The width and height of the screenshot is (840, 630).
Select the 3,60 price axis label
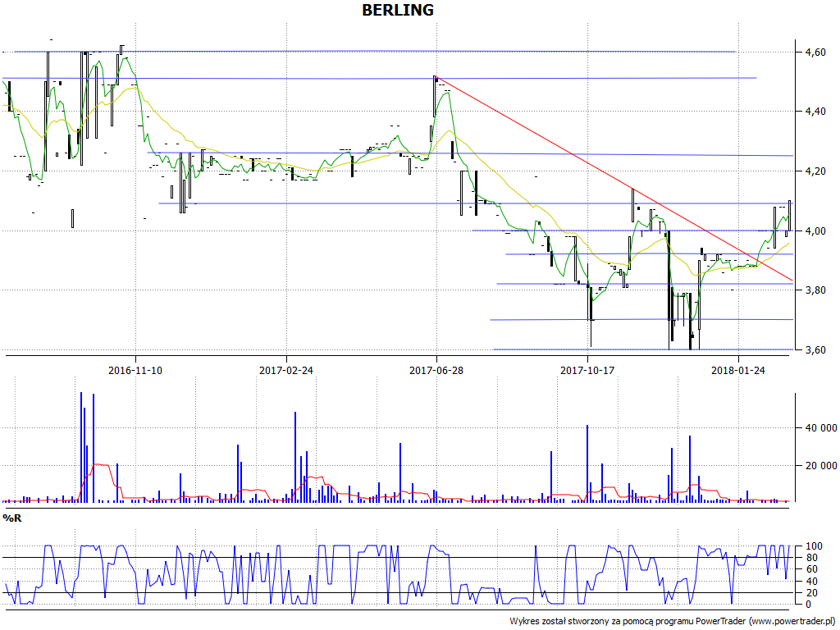(x=815, y=349)
